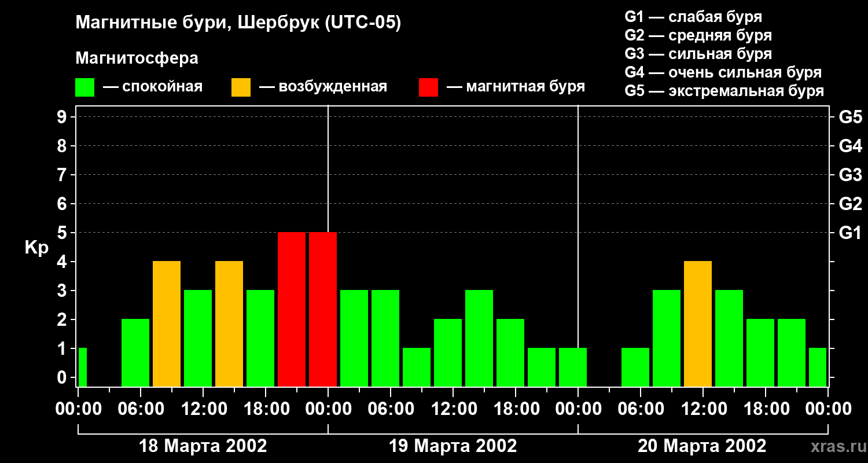Click the 'G5' label on the right axis
868x463 pixels.
click(850, 117)
